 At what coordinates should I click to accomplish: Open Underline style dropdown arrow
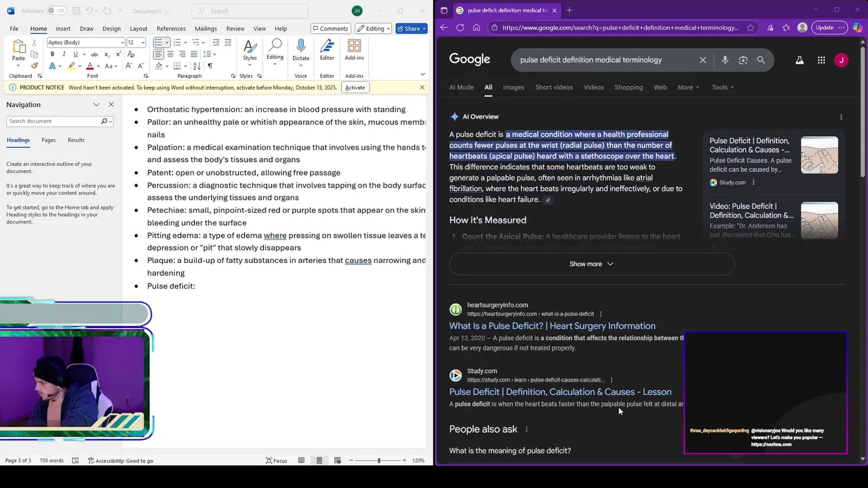point(84,54)
